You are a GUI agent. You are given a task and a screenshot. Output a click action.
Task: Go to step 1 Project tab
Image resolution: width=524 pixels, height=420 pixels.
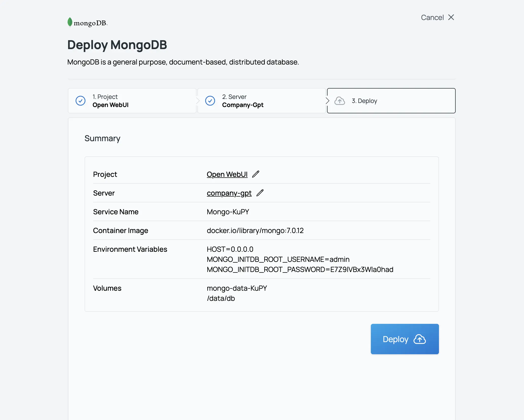tap(132, 101)
